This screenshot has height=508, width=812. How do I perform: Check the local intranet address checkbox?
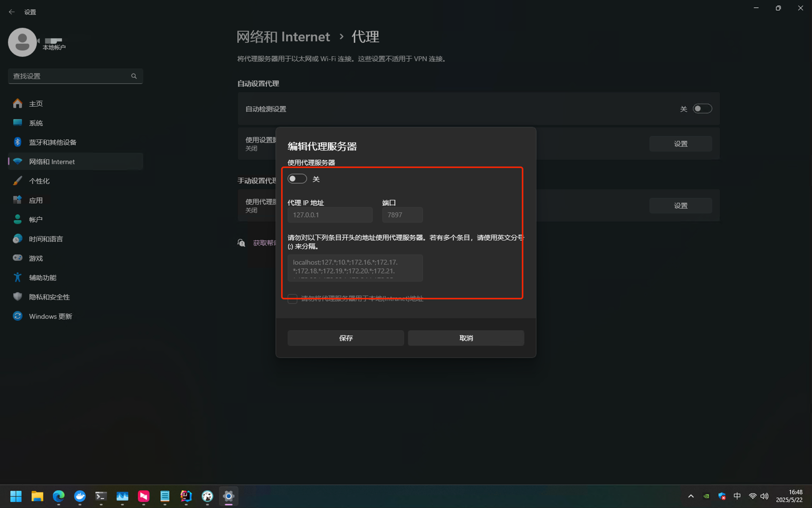point(292,299)
